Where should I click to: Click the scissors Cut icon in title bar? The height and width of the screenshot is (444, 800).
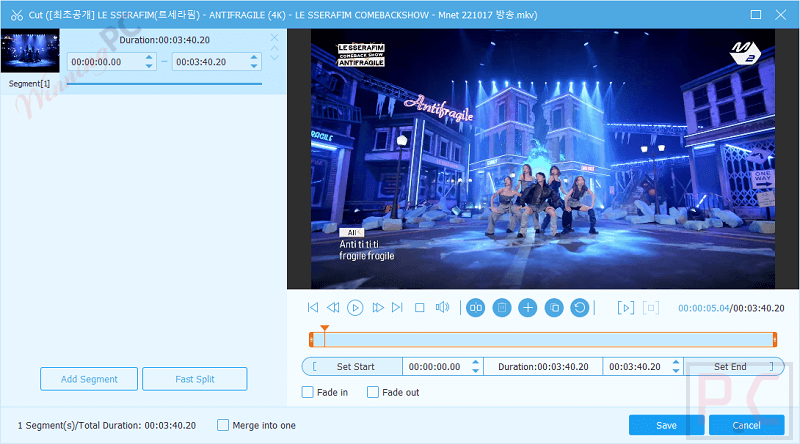[17, 15]
